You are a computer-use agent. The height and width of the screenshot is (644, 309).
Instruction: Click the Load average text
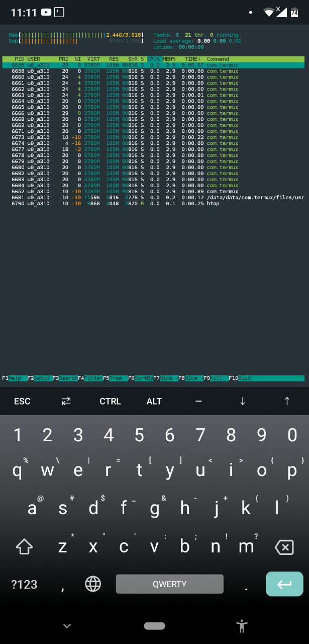pos(197,41)
